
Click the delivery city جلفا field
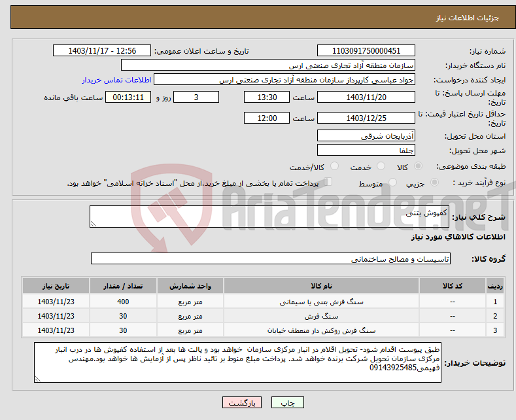pyautogui.click(x=366, y=150)
